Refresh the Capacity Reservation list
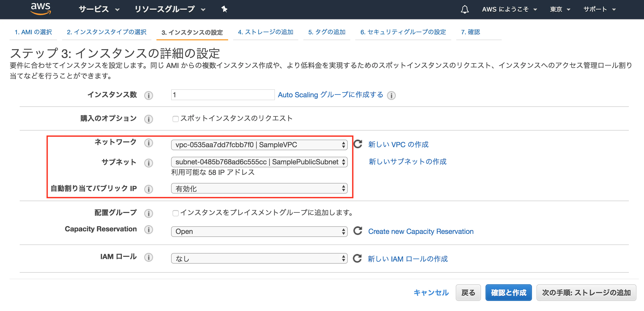 358,231
